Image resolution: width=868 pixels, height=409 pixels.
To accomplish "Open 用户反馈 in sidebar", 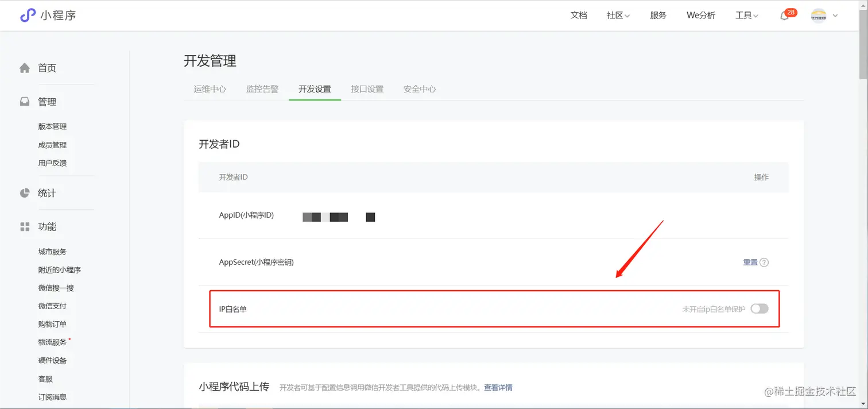I will [x=52, y=163].
